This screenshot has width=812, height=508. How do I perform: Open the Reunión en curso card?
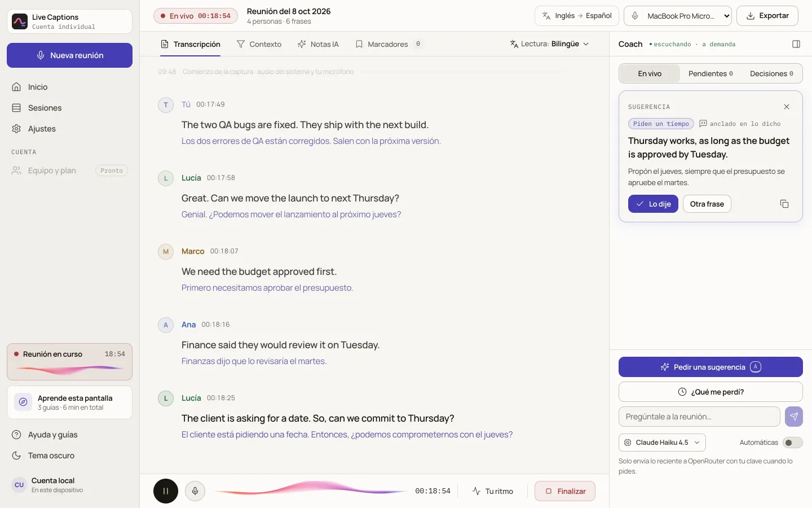70,362
